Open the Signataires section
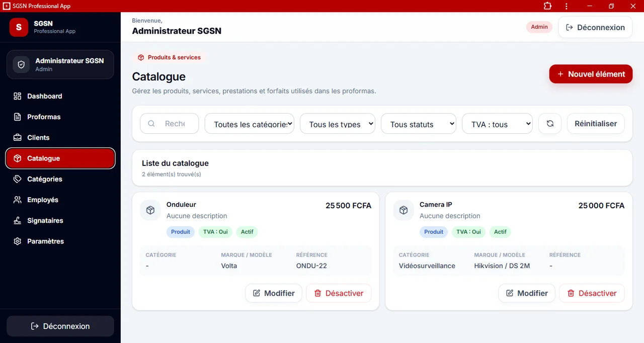The width and height of the screenshot is (644, 343). point(60,220)
